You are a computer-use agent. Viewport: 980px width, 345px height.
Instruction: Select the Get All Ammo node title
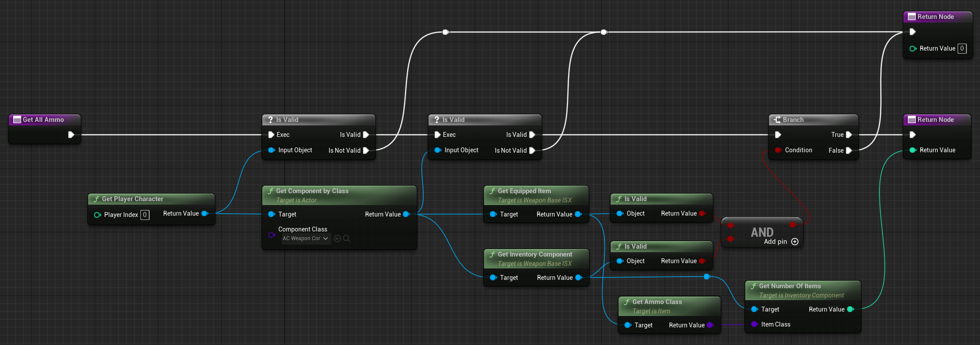pyautogui.click(x=43, y=120)
